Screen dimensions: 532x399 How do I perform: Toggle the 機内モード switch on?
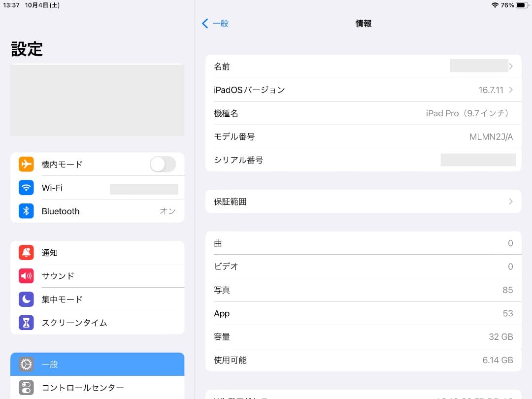click(x=163, y=164)
